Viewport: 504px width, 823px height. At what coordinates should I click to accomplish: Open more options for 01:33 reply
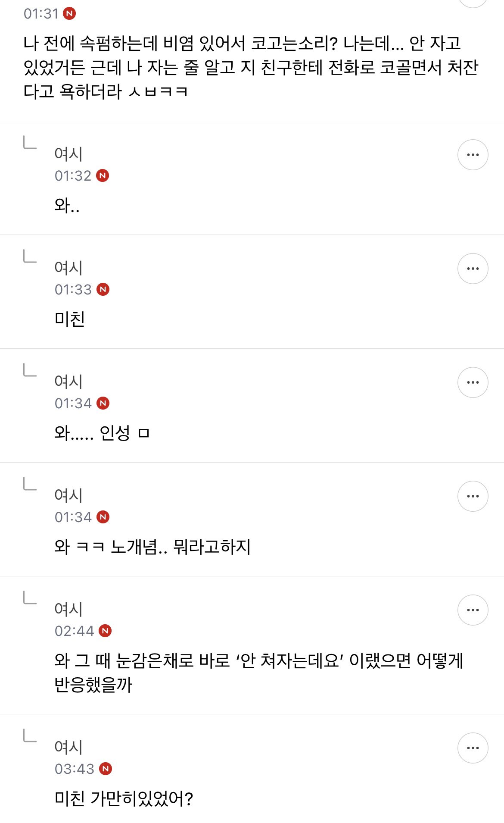point(473,269)
